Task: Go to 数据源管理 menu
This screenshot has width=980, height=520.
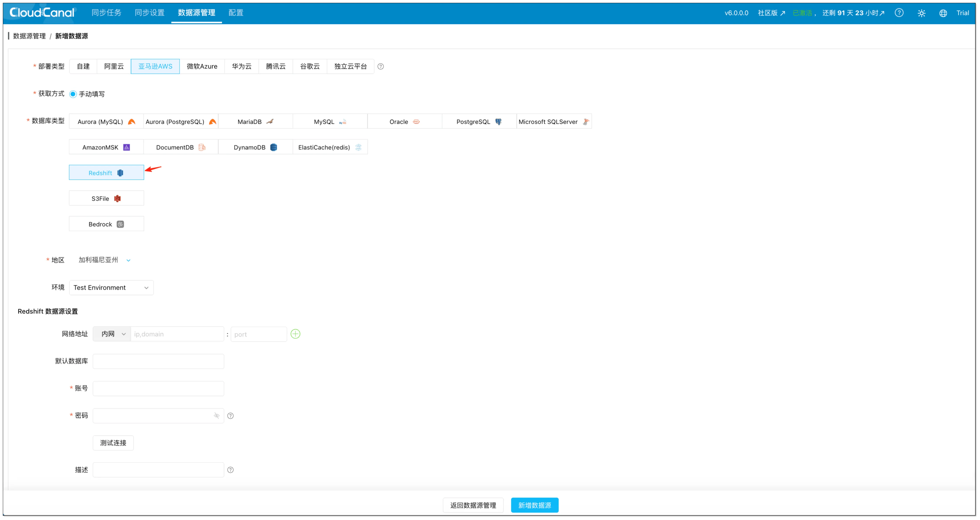Action: click(x=196, y=13)
